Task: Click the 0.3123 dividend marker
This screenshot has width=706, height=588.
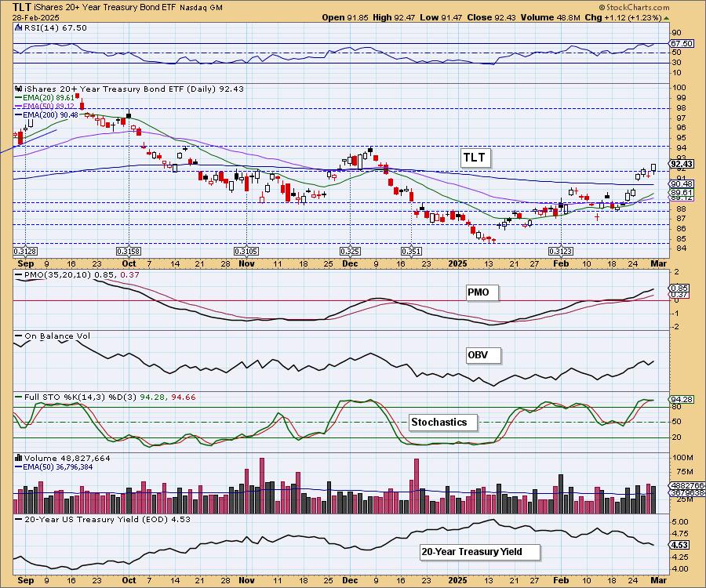Action: [x=561, y=251]
